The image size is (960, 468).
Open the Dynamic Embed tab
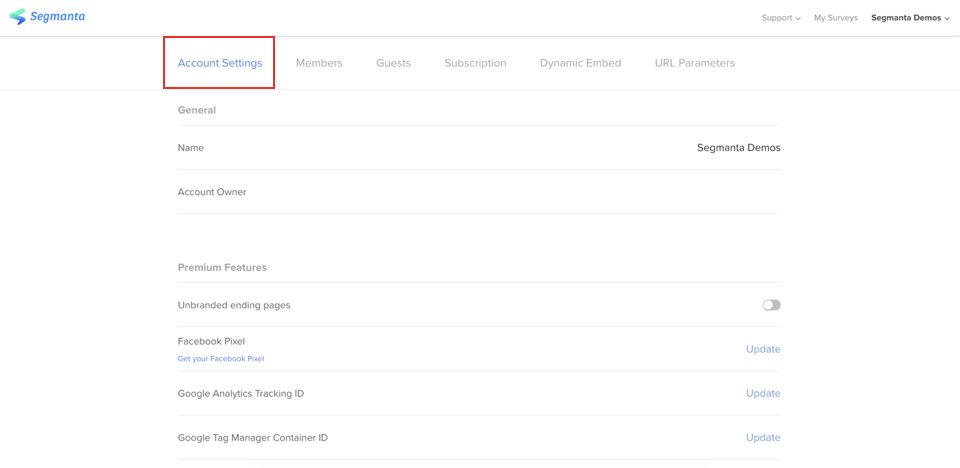click(580, 63)
